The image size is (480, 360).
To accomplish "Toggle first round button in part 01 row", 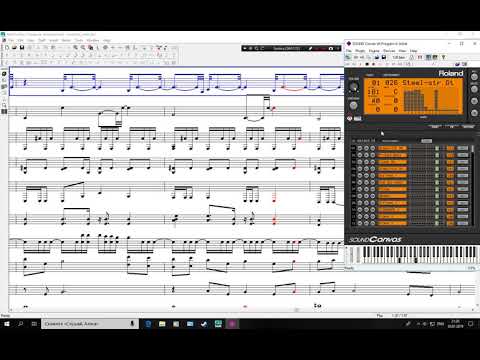I will click(360, 148).
